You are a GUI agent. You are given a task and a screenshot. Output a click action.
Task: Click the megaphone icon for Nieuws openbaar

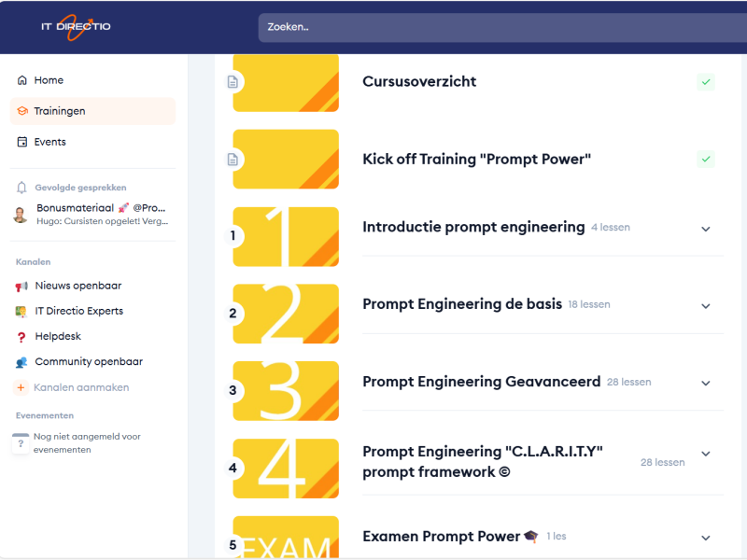[21, 287]
